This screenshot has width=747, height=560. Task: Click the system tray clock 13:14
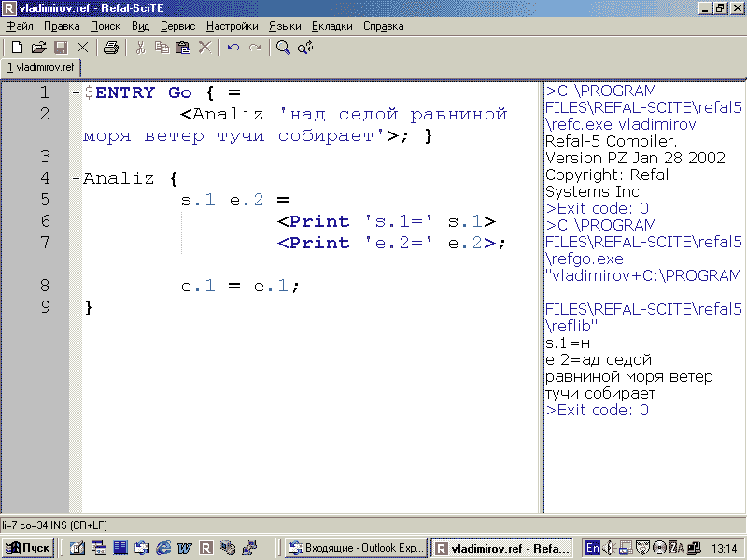click(724, 549)
